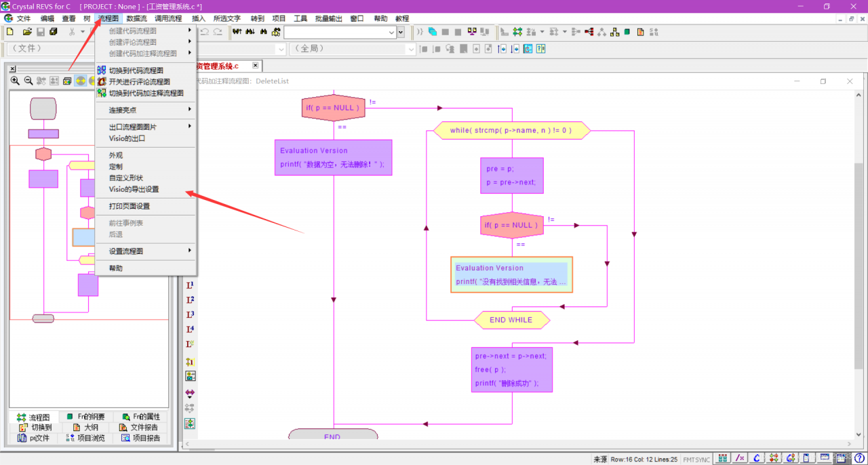Click the green flowchart icon in top toolbar
Viewport: 868px width, 465px height.
[x=517, y=32]
